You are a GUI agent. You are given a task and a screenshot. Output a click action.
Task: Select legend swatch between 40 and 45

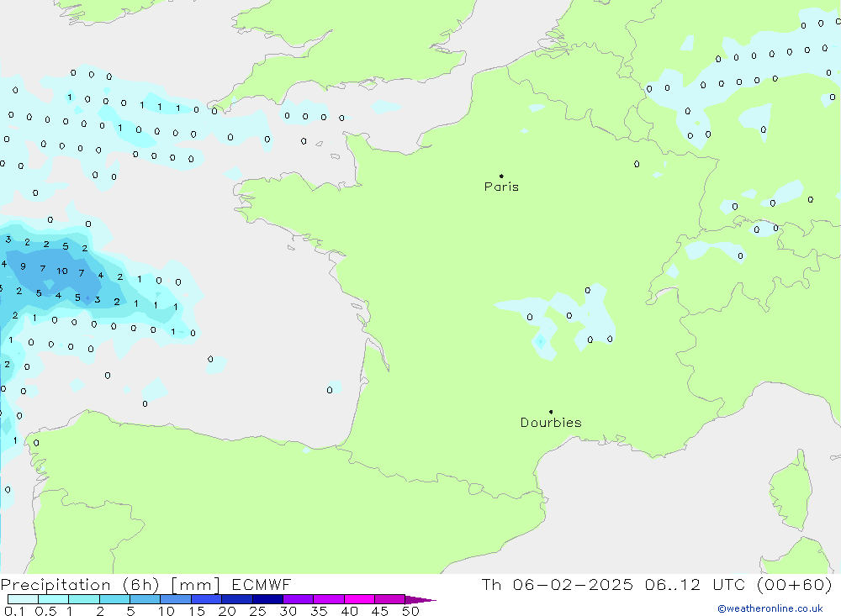click(359, 599)
